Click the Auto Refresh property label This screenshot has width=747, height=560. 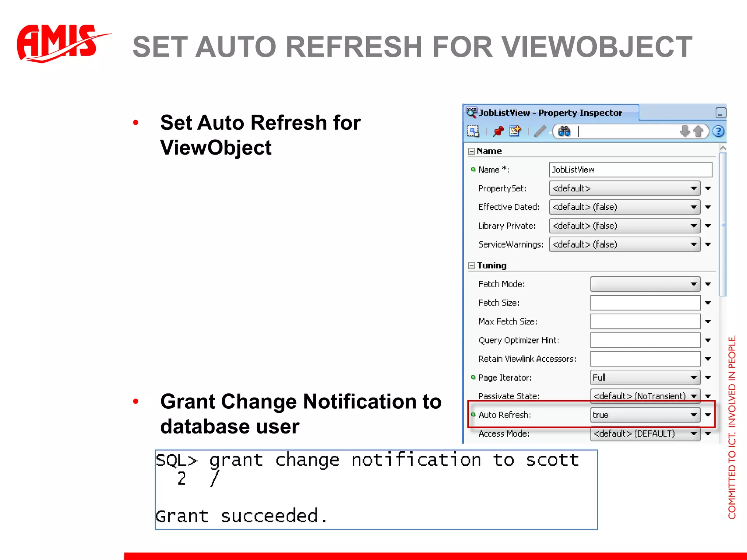tap(504, 415)
